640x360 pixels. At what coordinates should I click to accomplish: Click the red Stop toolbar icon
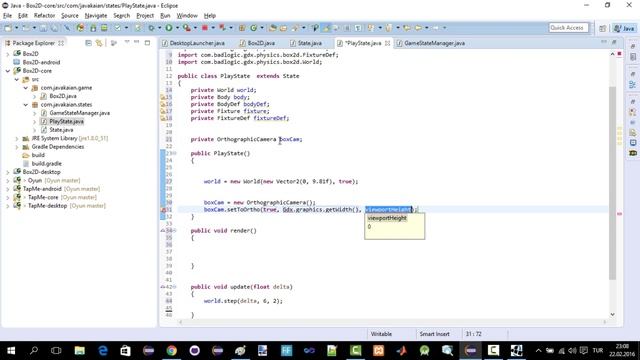[x=205, y=28]
